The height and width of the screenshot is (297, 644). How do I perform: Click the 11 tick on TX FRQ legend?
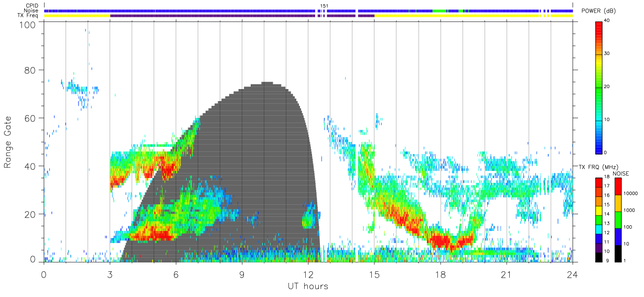point(607,242)
